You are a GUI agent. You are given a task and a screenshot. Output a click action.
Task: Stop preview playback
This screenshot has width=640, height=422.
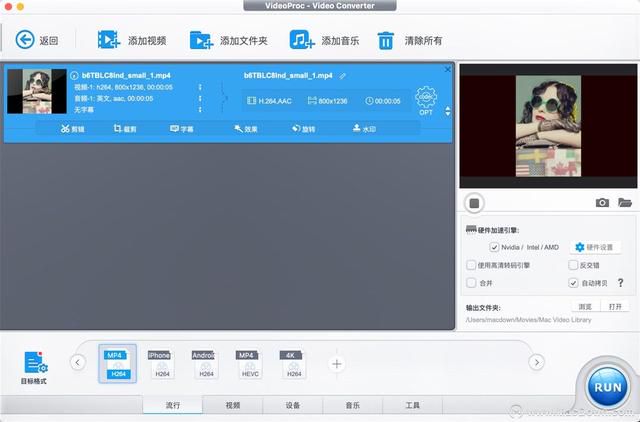click(474, 203)
